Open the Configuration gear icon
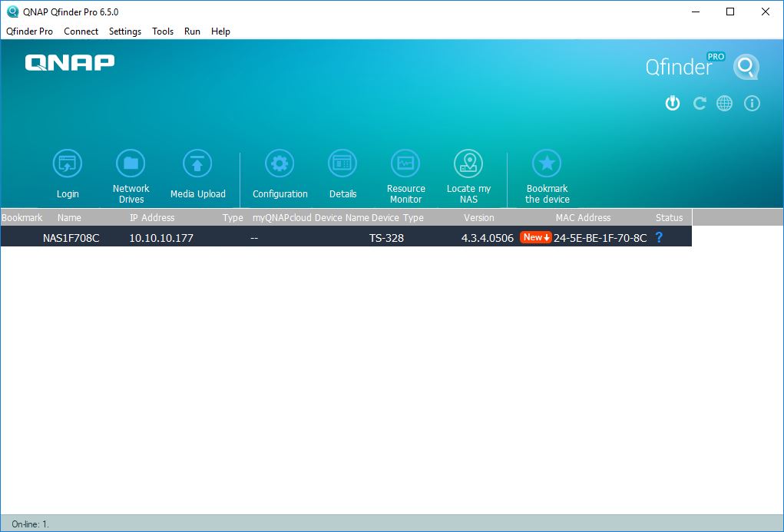784x532 pixels. pos(280,164)
